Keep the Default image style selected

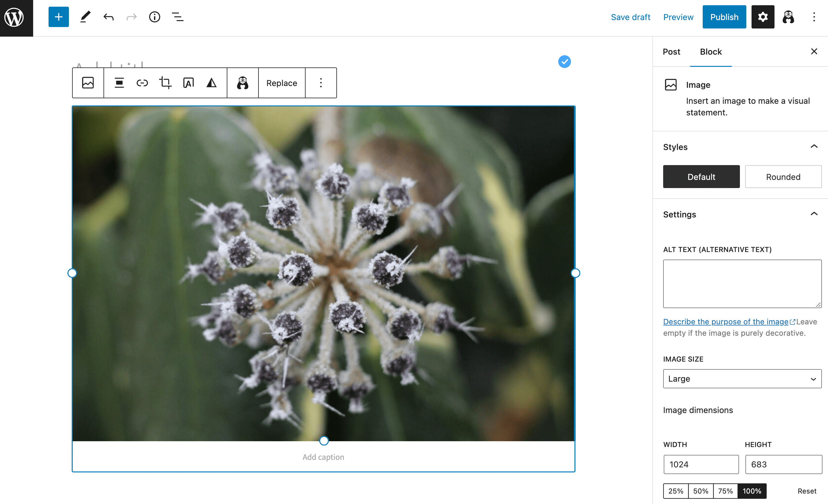pyautogui.click(x=701, y=176)
